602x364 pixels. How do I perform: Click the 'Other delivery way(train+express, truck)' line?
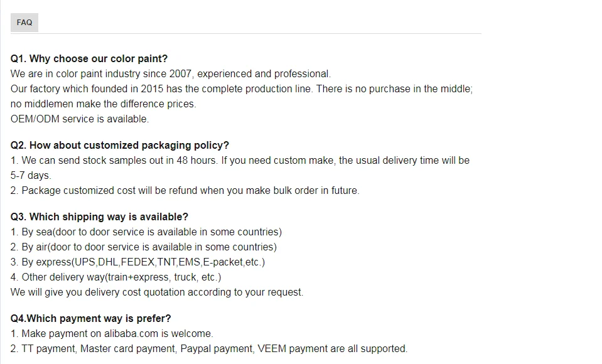[116, 277]
